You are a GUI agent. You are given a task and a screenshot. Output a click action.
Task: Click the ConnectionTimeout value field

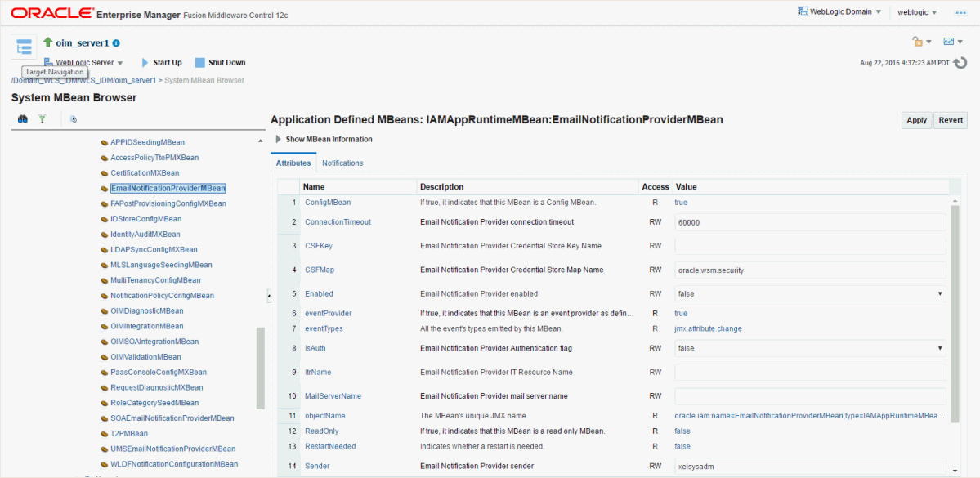(x=810, y=222)
